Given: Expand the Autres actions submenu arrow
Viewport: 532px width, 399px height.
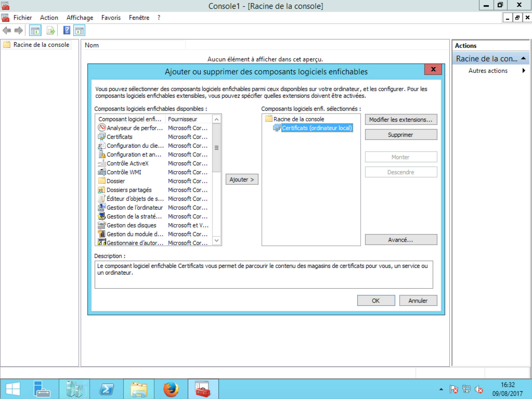Looking at the screenshot, I should coord(524,70).
